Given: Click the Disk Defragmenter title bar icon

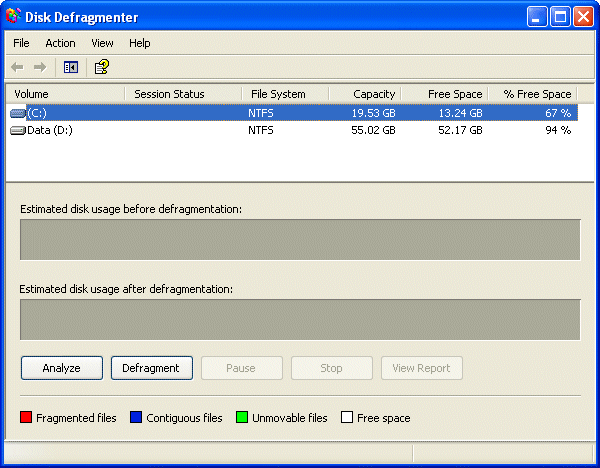Looking at the screenshot, I should point(13,16).
